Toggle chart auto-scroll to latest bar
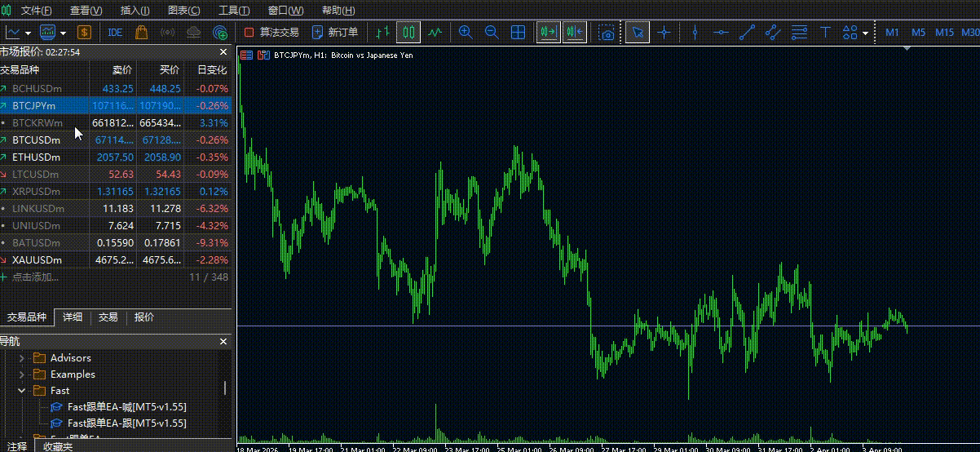The width and height of the screenshot is (980, 452). pos(548,33)
